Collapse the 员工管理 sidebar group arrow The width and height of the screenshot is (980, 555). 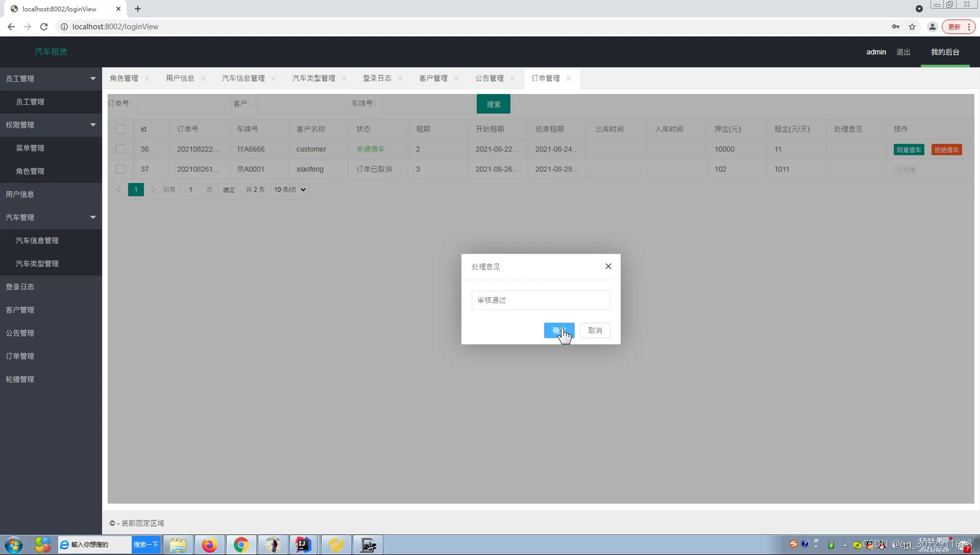[x=93, y=79]
